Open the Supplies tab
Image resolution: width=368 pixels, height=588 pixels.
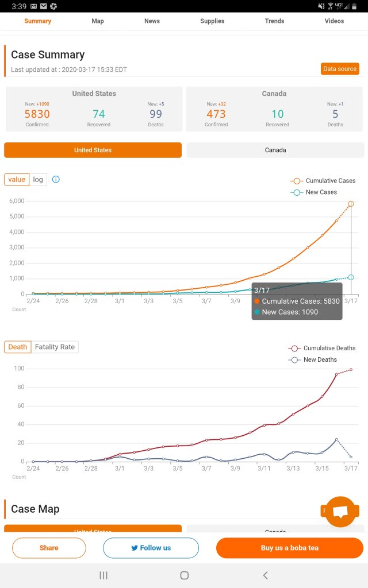coord(212,21)
